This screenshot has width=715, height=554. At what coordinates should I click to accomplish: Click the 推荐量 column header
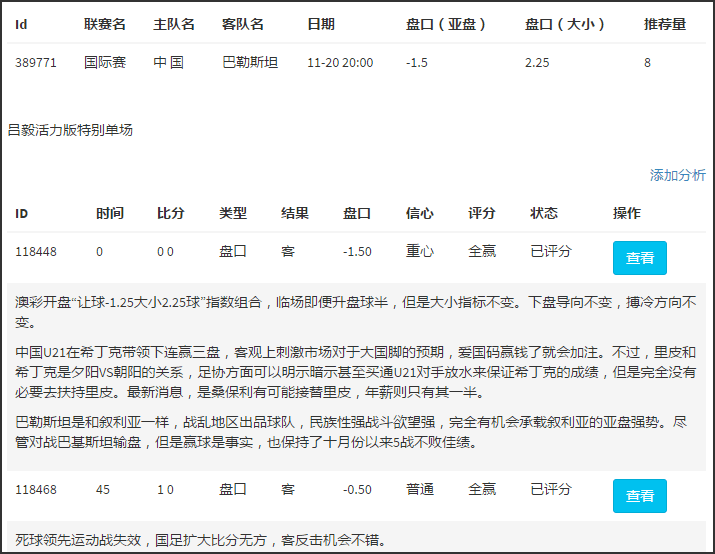[x=664, y=24]
